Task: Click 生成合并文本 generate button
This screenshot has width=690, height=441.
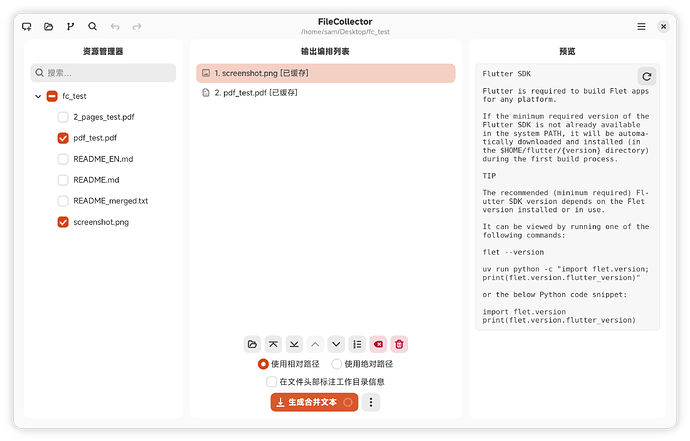Action: tap(314, 402)
